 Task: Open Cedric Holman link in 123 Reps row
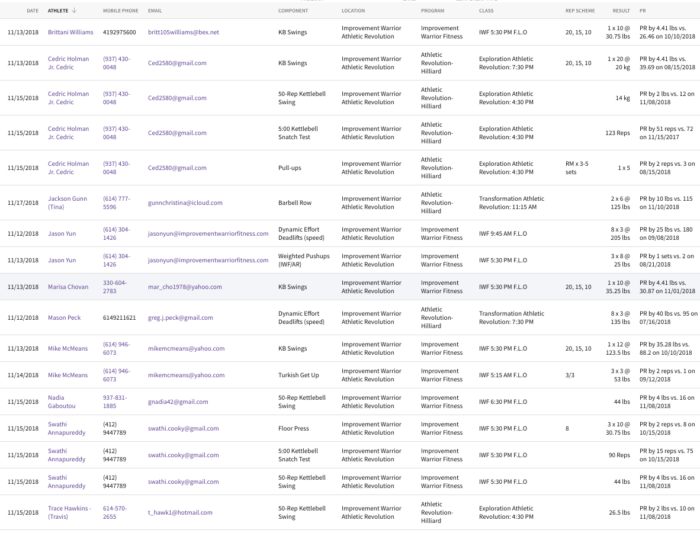tap(68, 133)
